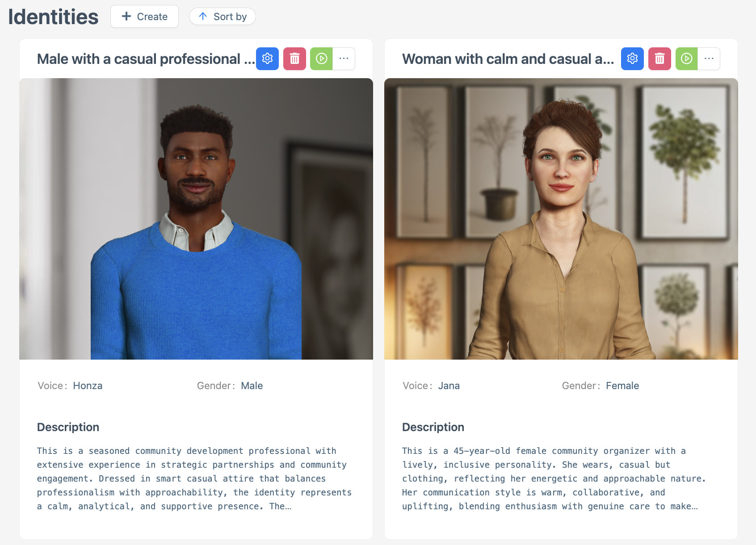Open settings for the calm casual woman identity
Image resolution: width=756 pixels, height=545 pixels.
632,59
